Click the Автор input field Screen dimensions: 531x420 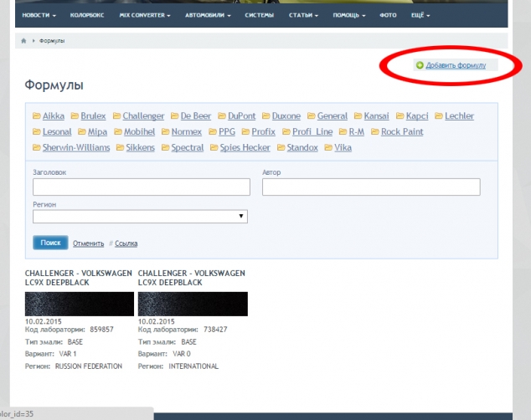(371, 187)
